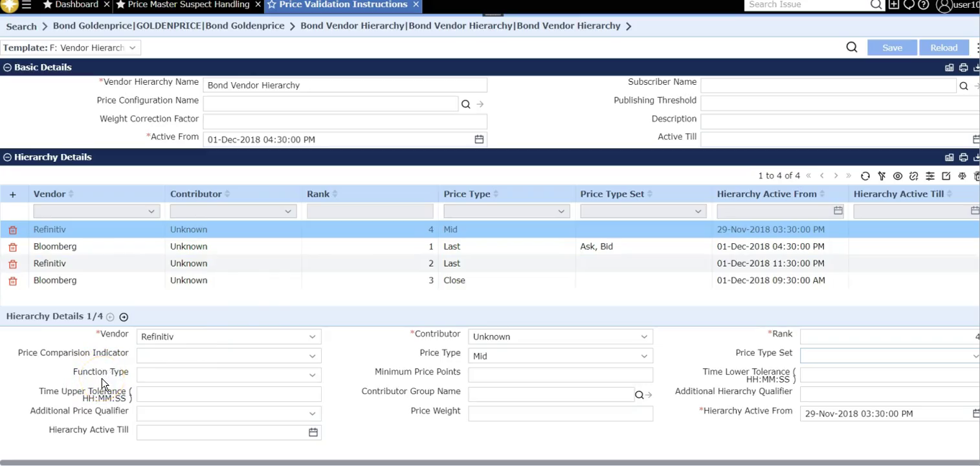Click the create new plus icon

click(894, 5)
